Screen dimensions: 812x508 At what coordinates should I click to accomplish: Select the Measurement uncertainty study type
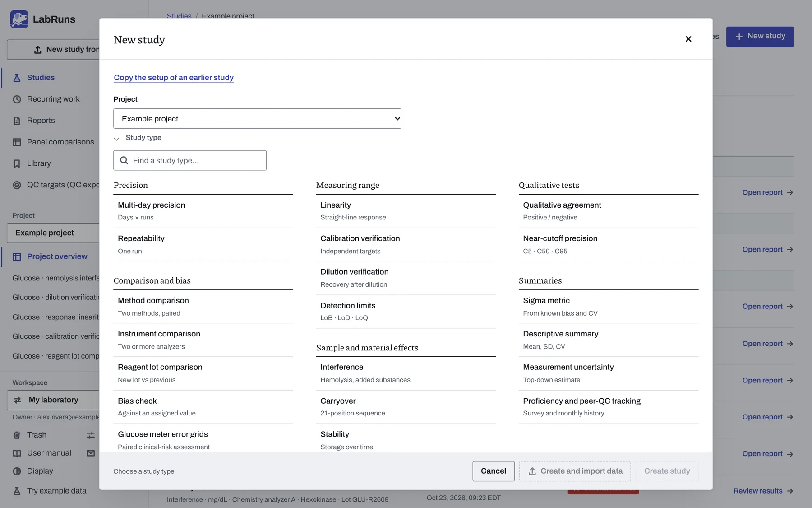(x=609, y=373)
